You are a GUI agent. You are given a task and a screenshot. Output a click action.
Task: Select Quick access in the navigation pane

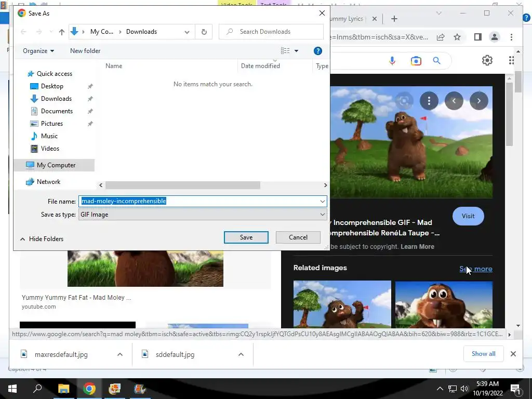[54, 74]
